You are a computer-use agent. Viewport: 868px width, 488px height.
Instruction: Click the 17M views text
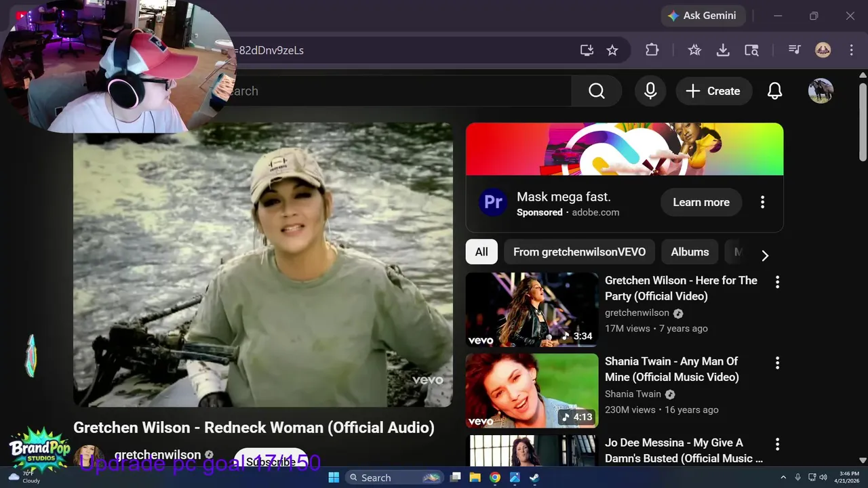pos(627,329)
